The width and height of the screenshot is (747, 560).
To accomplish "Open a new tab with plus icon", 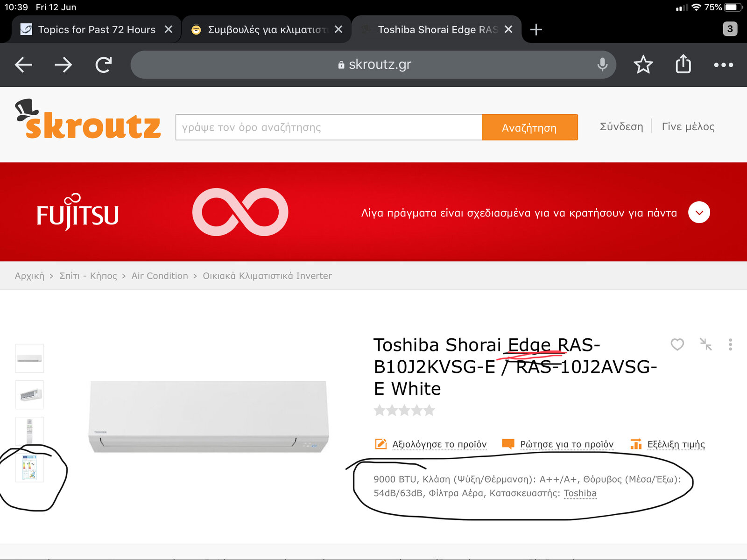I will [x=536, y=29].
